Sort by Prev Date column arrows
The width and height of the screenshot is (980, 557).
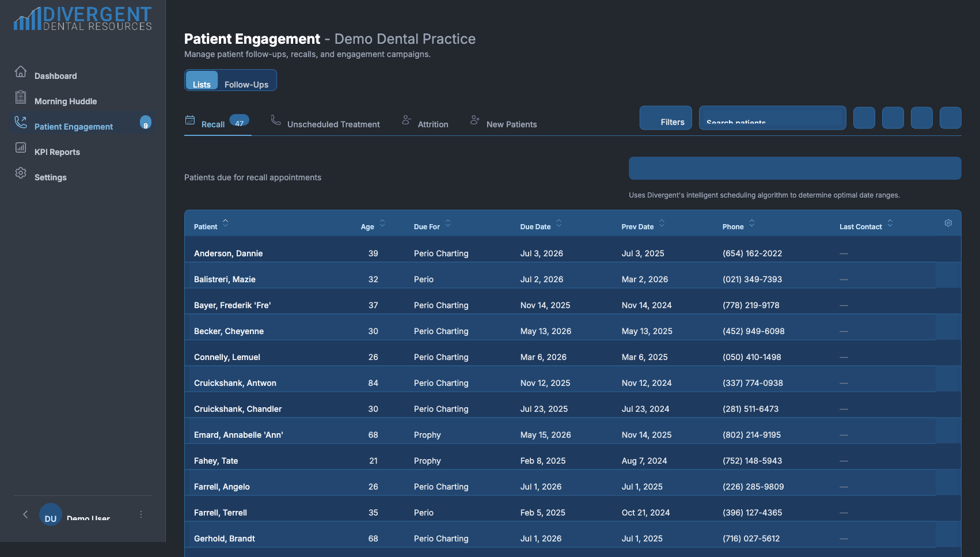pyautogui.click(x=662, y=223)
